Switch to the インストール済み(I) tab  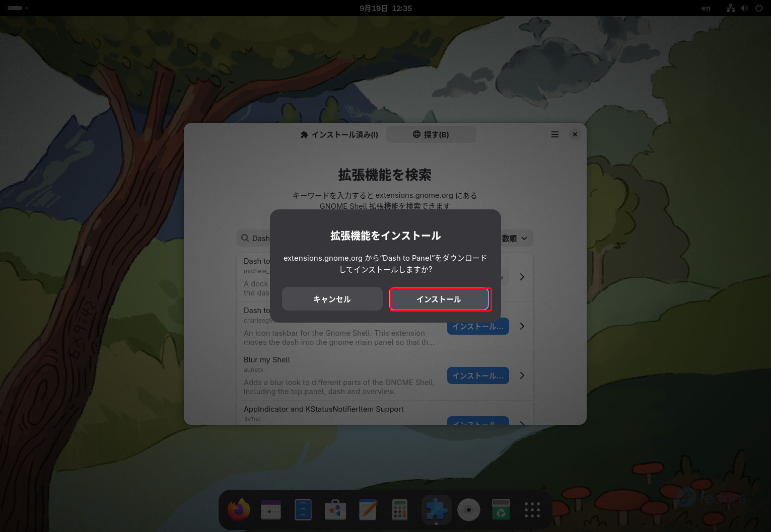click(339, 134)
